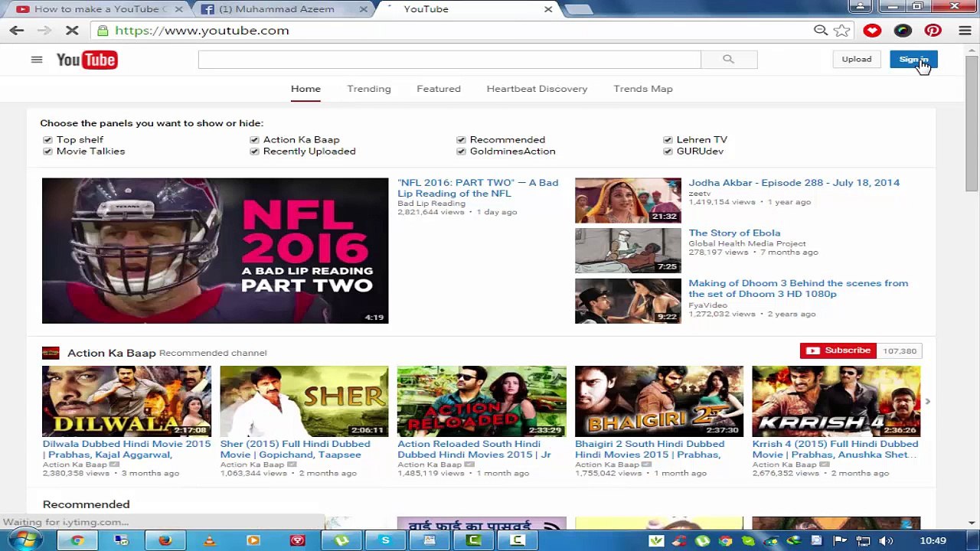Open Sher (2015) Full Hindi Dubbed link
Viewport: 980px width, 551px height.
295,449
